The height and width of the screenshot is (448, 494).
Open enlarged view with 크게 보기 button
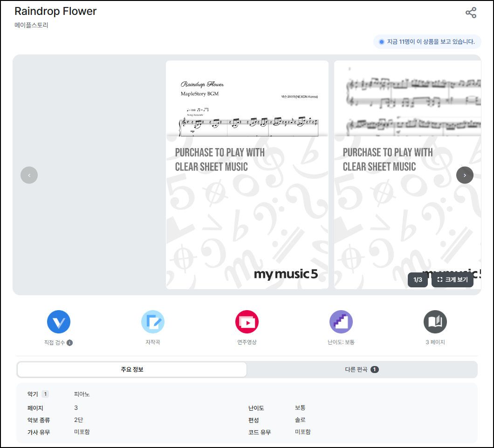point(453,279)
